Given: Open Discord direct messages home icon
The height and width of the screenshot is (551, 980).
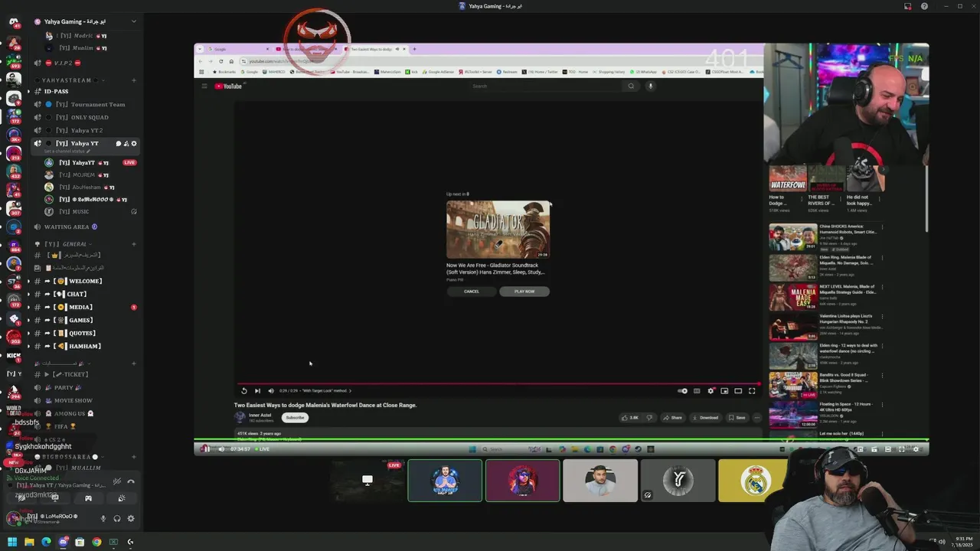Looking at the screenshot, I should [x=13, y=21].
